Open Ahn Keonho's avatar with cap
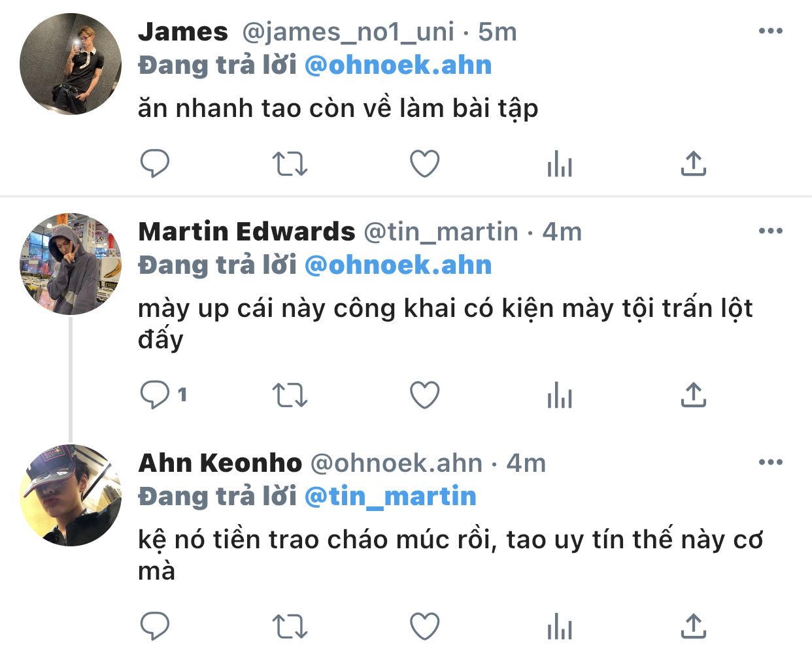The image size is (812, 645). point(71,495)
